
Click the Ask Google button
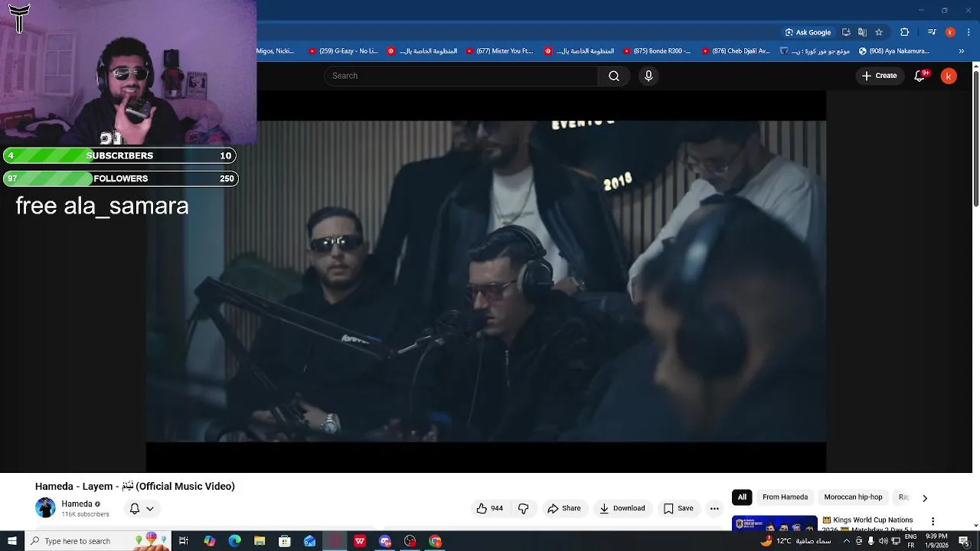click(808, 32)
